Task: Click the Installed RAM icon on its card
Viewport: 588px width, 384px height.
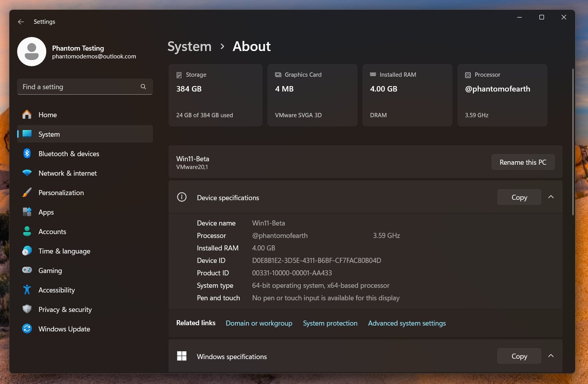Action: (373, 74)
